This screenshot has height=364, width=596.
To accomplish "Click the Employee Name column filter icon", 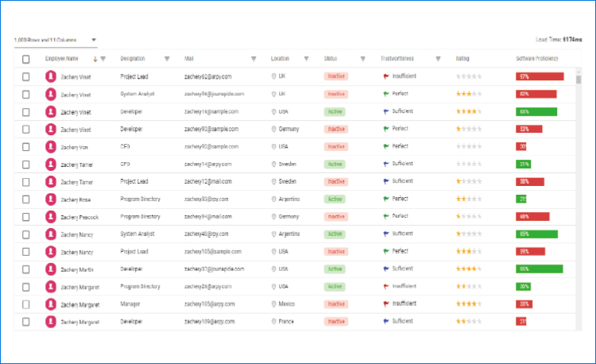I will tap(103, 59).
